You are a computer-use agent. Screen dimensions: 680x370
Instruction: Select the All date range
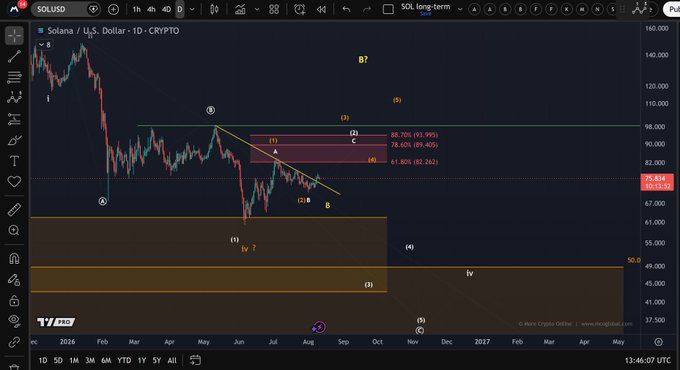(172, 360)
